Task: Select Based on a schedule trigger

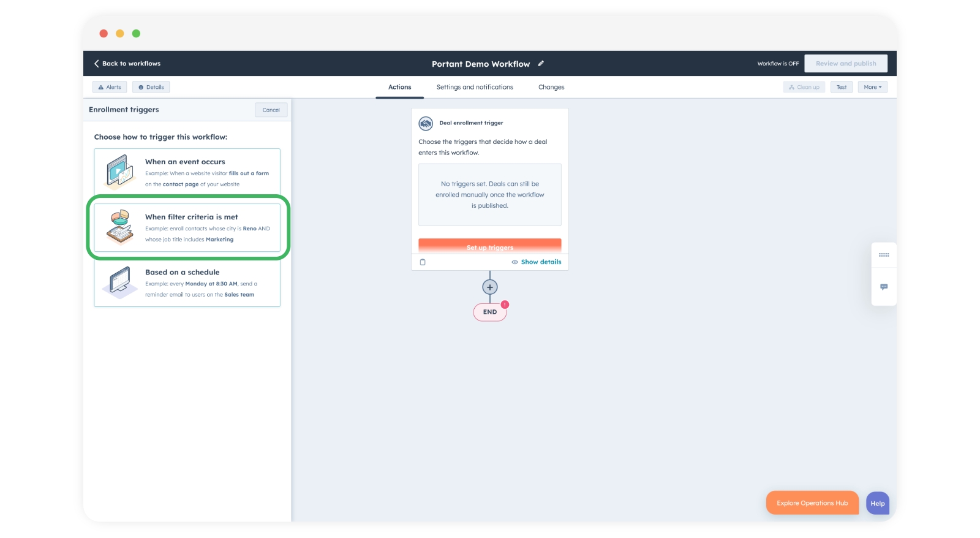Action: coord(187,282)
